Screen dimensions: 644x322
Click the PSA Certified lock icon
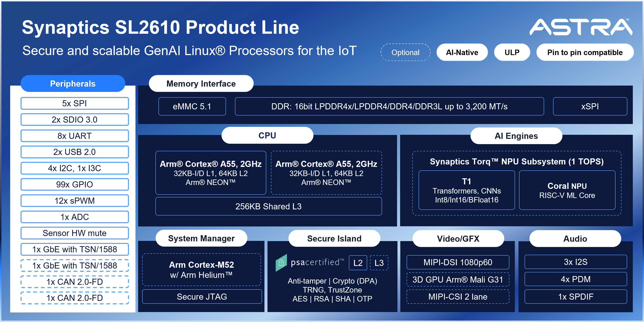tap(281, 263)
